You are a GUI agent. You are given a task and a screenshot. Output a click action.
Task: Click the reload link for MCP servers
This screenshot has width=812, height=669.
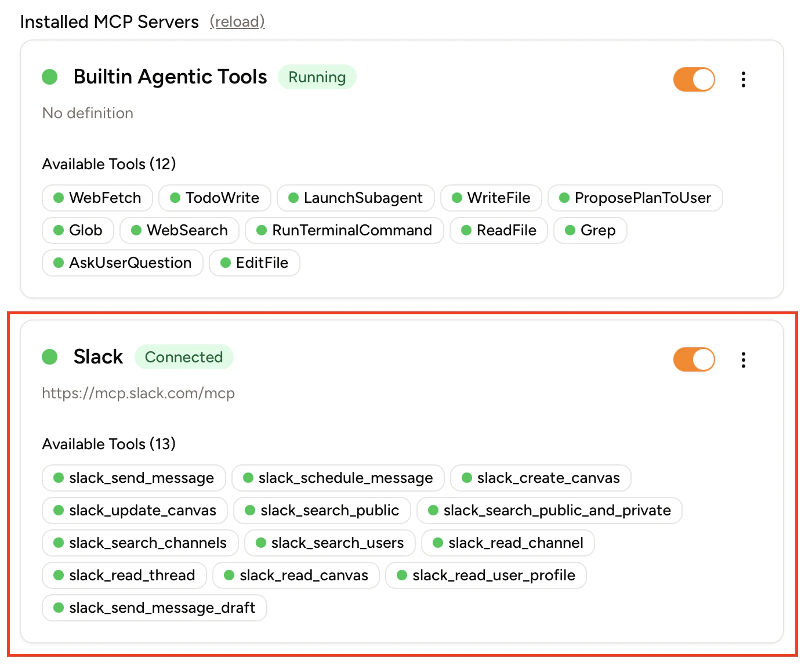pyautogui.click(x=237, y=21)
